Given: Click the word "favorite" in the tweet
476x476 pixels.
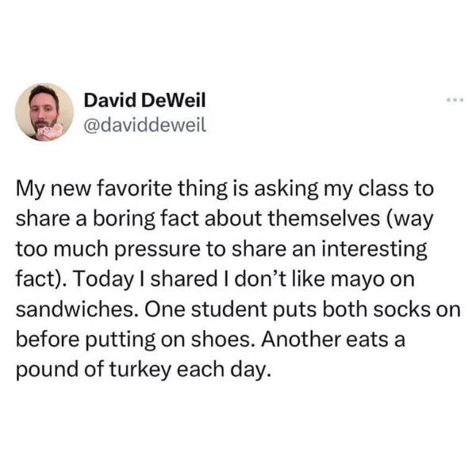Looking at the screenshot, I should click(134, 189).
